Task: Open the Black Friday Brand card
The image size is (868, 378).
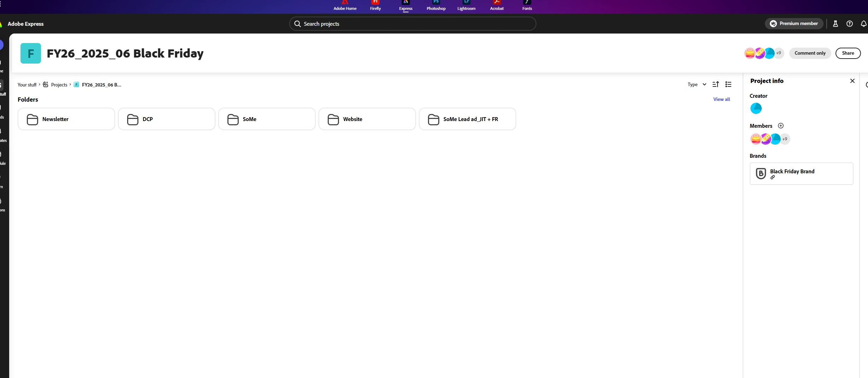Action: [x=801, y=174]
